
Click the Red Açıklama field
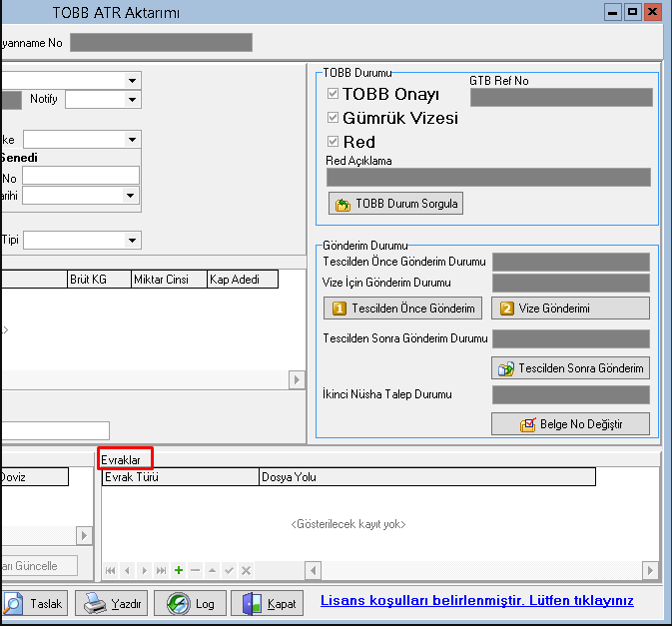(x=488, y=178)
